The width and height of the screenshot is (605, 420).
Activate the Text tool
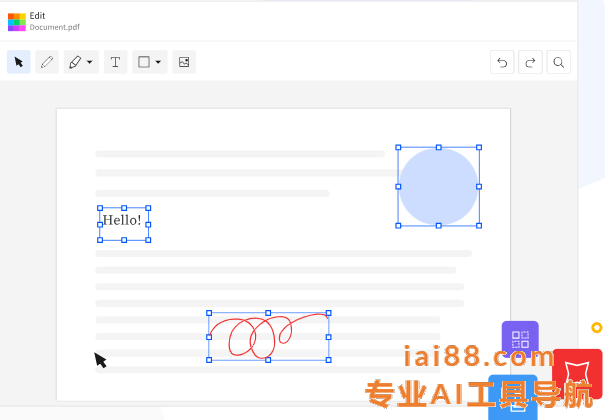(115, 62)
